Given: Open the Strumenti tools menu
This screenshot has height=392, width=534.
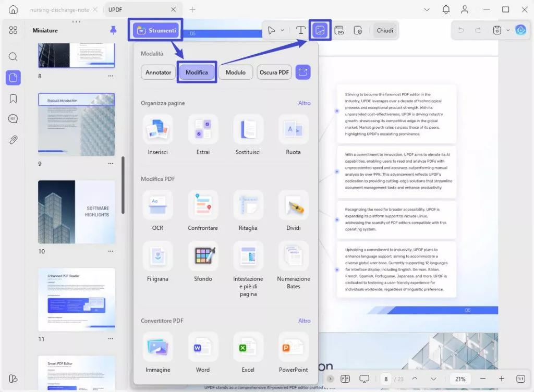Looking at the screenshot, I should tap(156, 30).
